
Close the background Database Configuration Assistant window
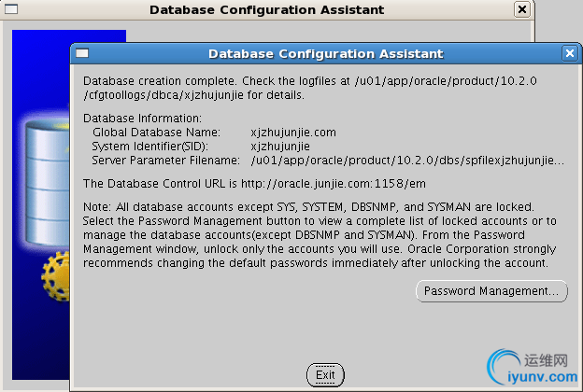tap(521, 9)
